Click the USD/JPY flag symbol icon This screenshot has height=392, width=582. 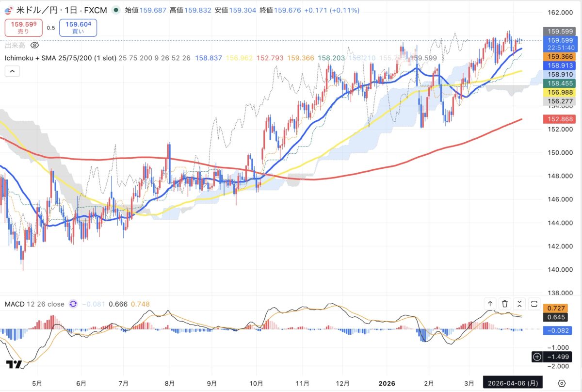(9, 10)
